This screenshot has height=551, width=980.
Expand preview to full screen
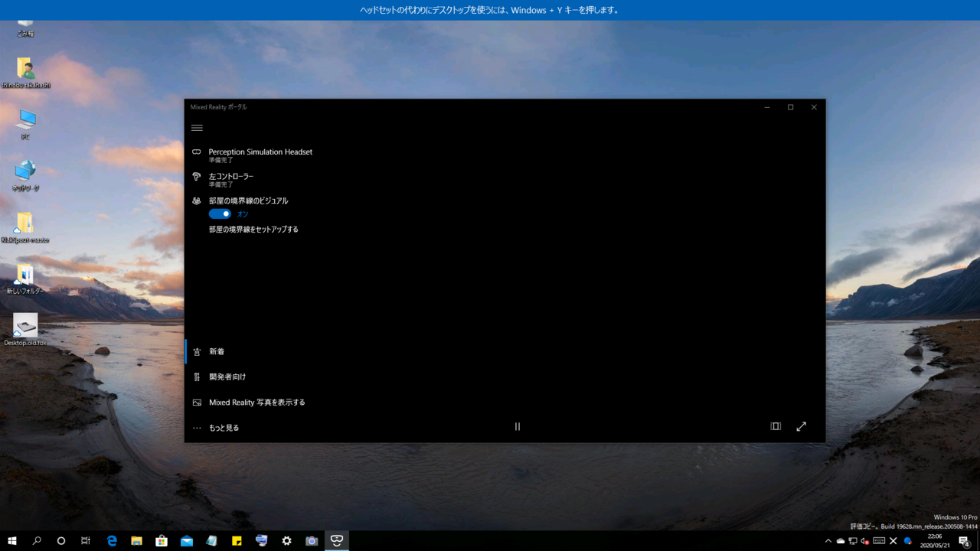[802, 426]
